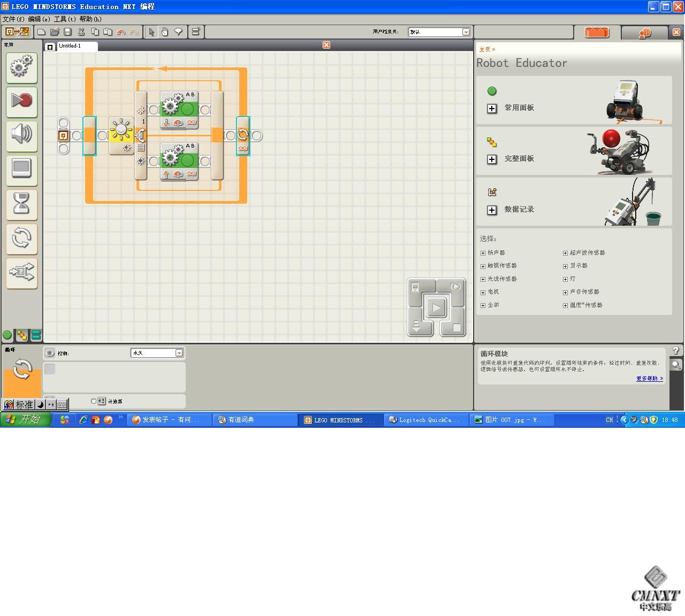Image resolution: width=685 pixels, height=616 pixels.
Task: Save the current program
Action: (68, 32)
